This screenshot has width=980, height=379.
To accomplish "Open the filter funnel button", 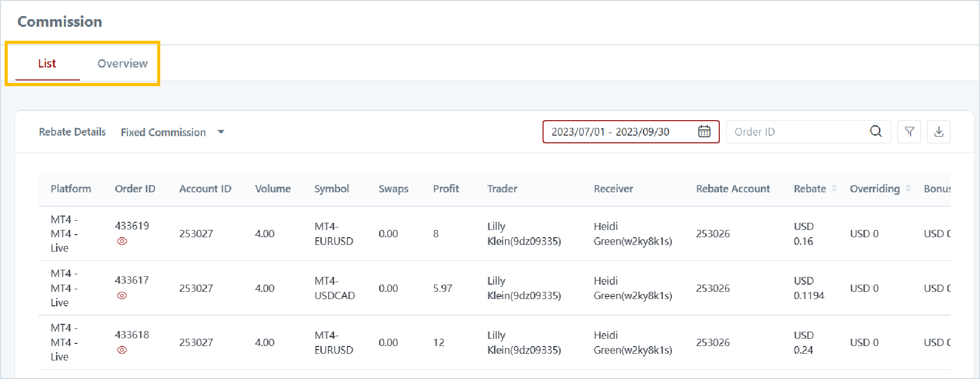I will (909, 131).
